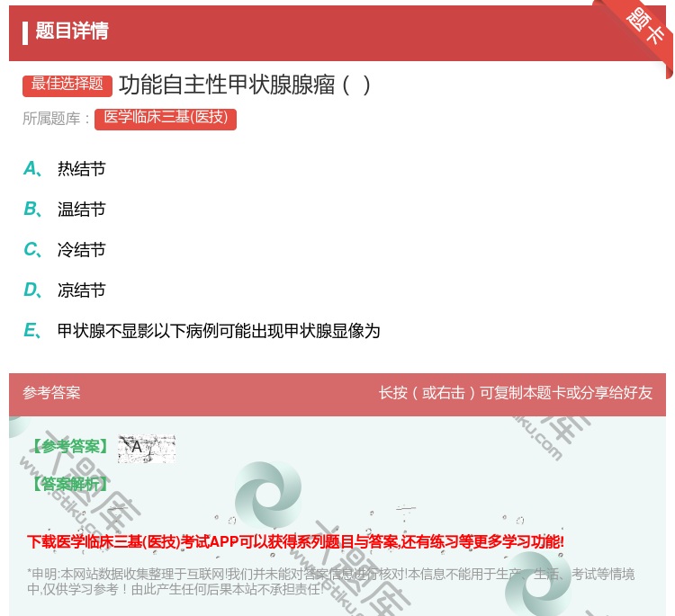Open the 医学临床三基(医技) question bank tag
Viewport: 675px width, 616px height.
pyautogui.click(x=166, y=119)
